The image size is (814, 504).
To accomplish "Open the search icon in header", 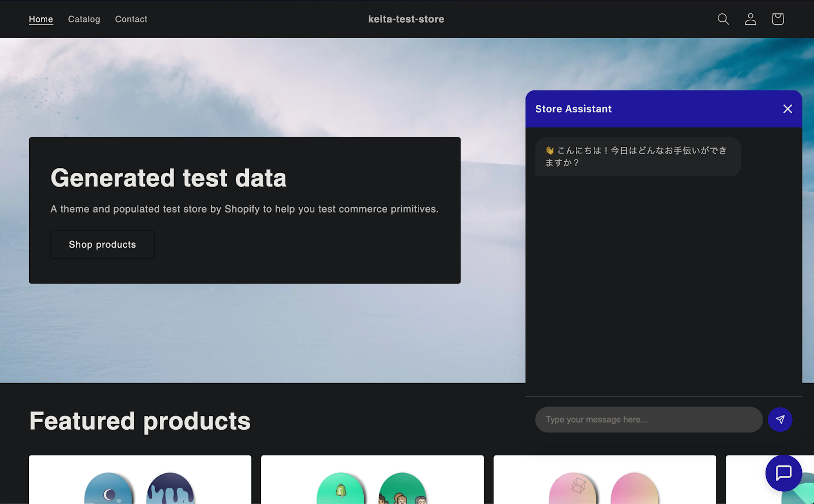I will 723,19.
